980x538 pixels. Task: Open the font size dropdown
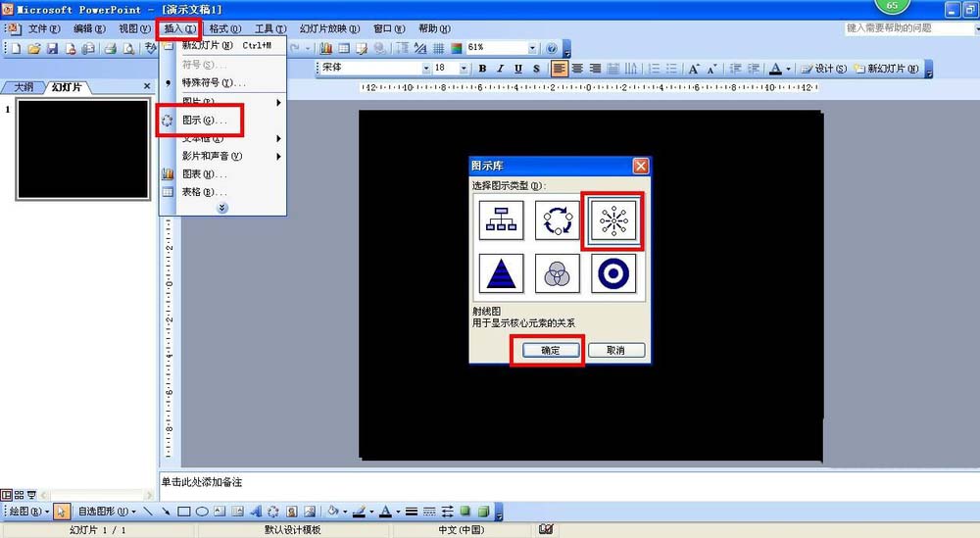pos(464,69)
